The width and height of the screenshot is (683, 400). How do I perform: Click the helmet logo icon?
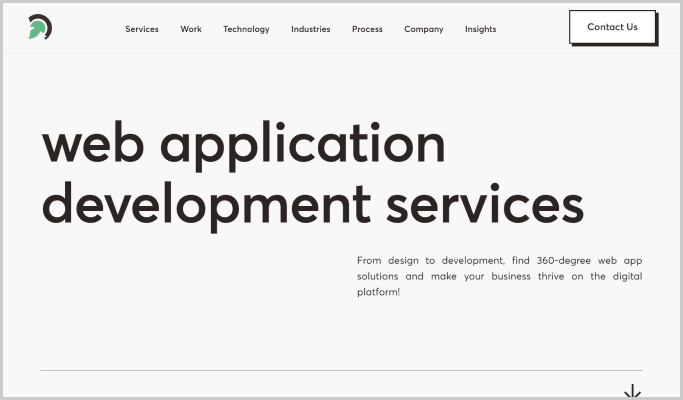40,28
